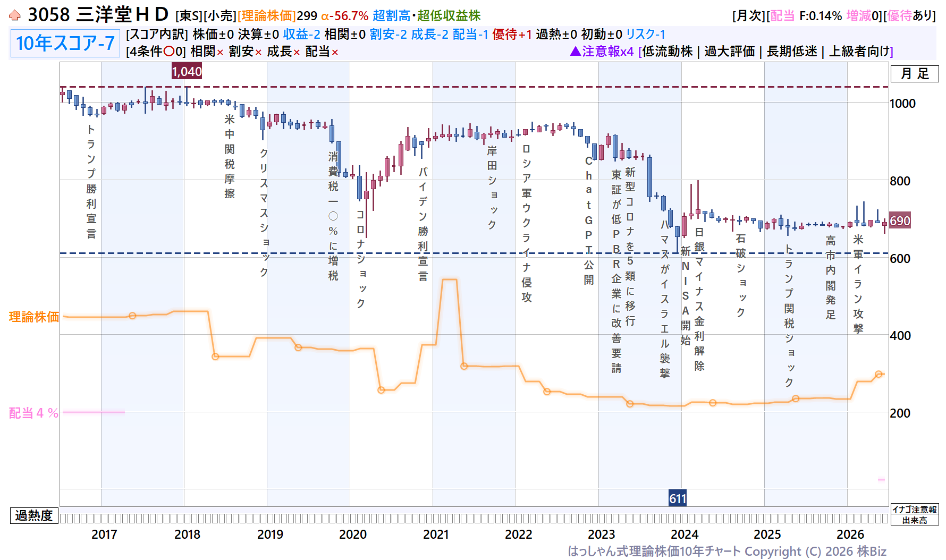Click the orange home arrow icon
946x560 pixels.
click(x=15, y=15)
